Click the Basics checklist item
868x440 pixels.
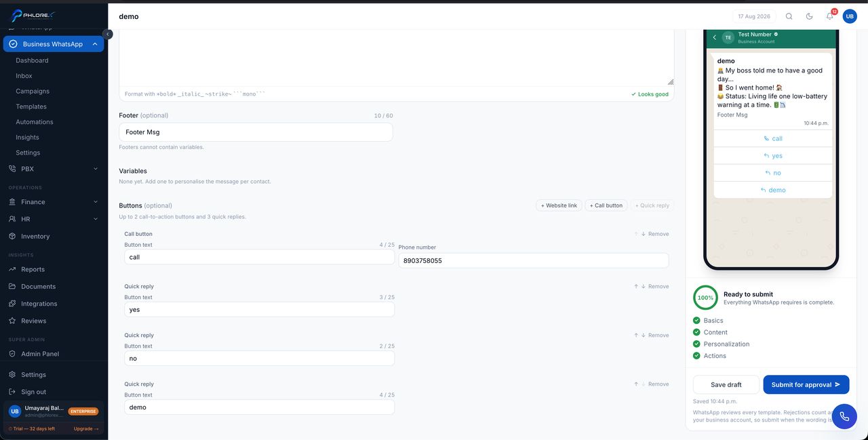pyautogui.click(x=709, y=321)
